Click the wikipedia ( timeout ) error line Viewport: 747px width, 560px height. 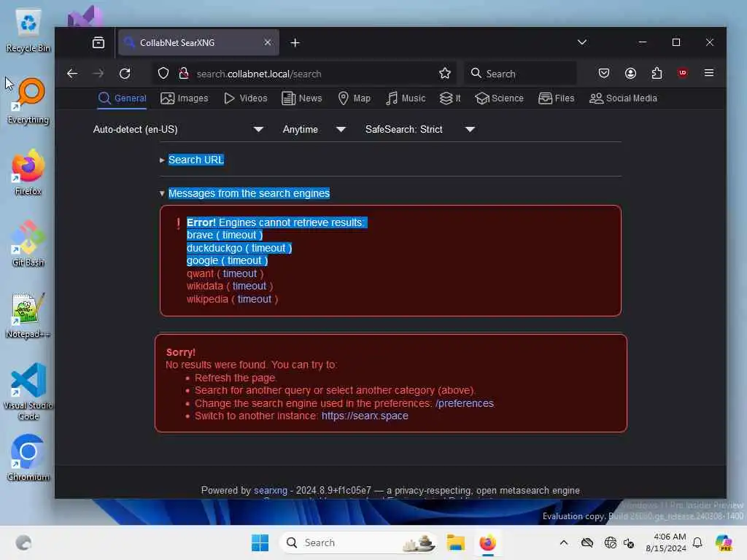232,299
